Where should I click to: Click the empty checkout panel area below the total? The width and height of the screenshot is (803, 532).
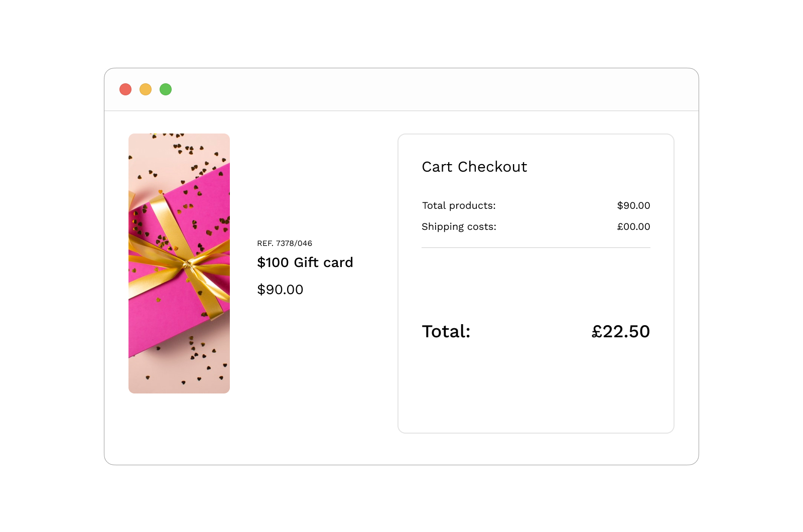536,391
